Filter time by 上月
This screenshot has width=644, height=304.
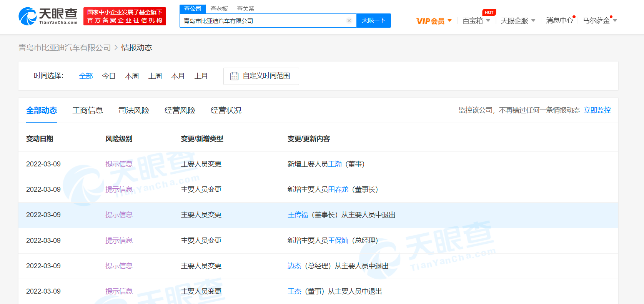(201, 76)
